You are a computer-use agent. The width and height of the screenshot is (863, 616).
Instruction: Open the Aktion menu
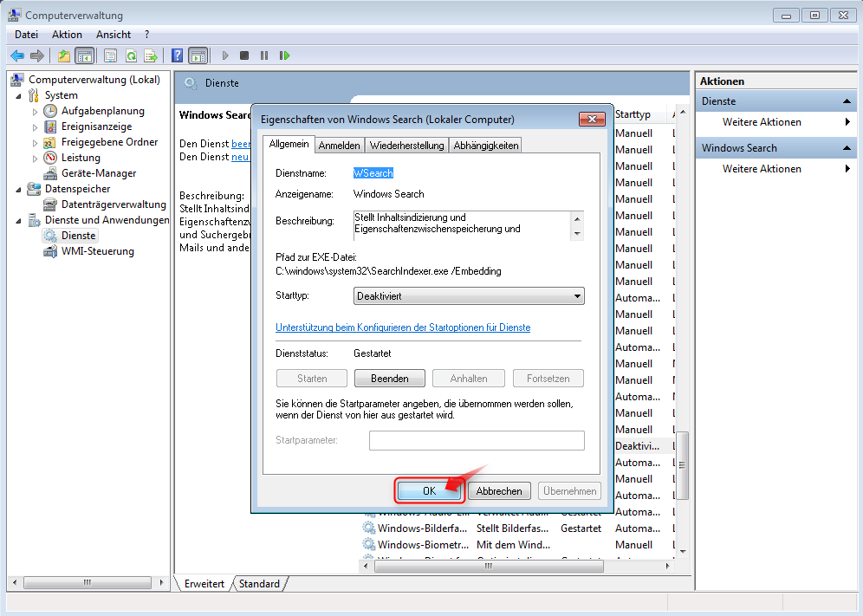pos(67,34)
